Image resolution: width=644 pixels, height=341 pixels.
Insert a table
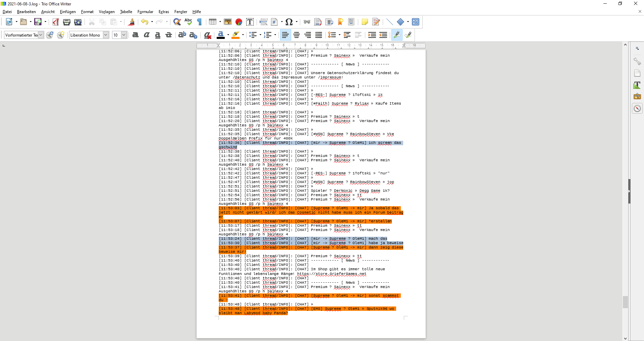pyautogui.click(x=213, y=22)
